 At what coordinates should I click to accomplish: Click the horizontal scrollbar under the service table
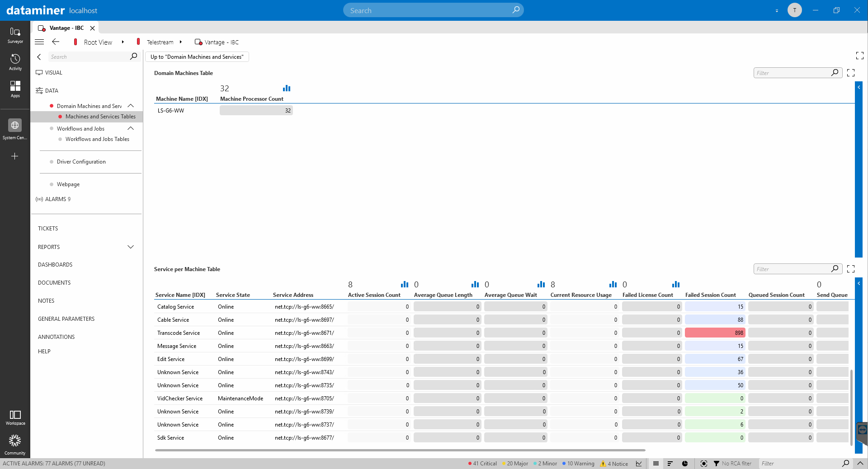[400, 450]
